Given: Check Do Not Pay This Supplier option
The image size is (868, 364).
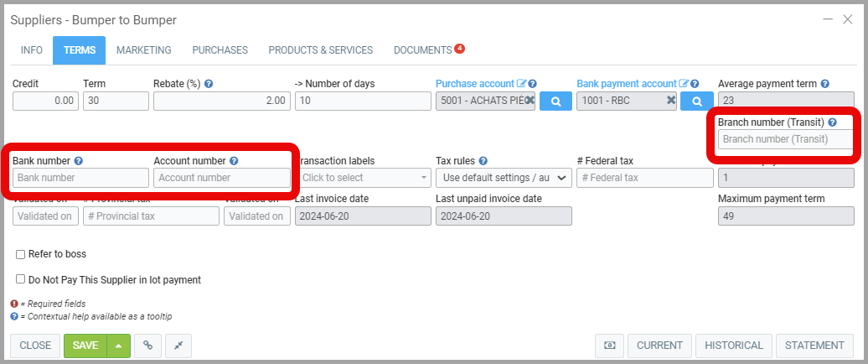Looking at the screenshot, I should [x=21, y=279].
